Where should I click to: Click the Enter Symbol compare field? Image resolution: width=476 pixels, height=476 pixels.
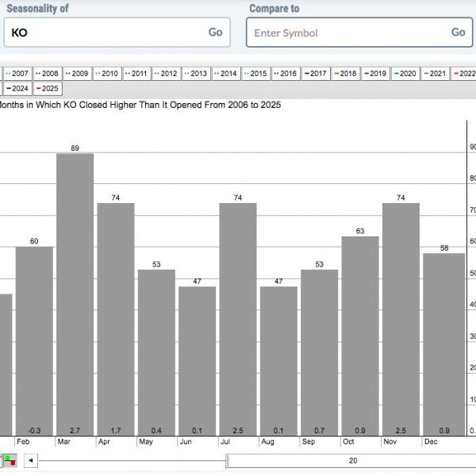point(359,33)
